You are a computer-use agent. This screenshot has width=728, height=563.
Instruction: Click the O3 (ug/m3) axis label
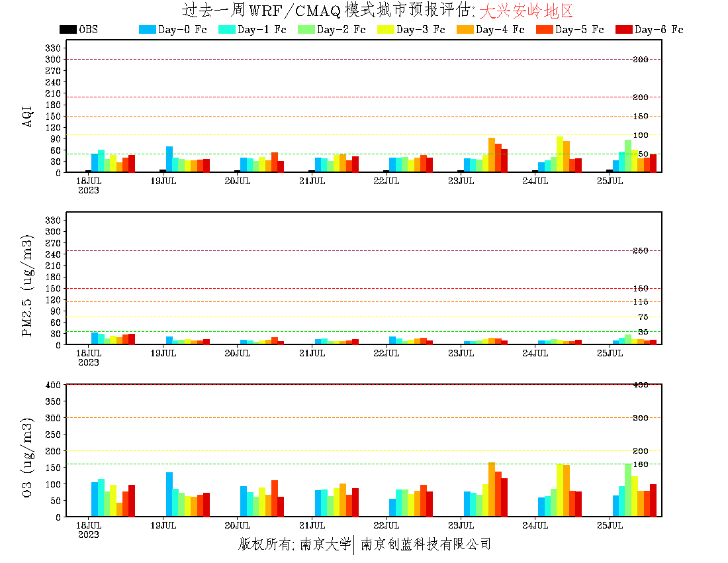28,457
